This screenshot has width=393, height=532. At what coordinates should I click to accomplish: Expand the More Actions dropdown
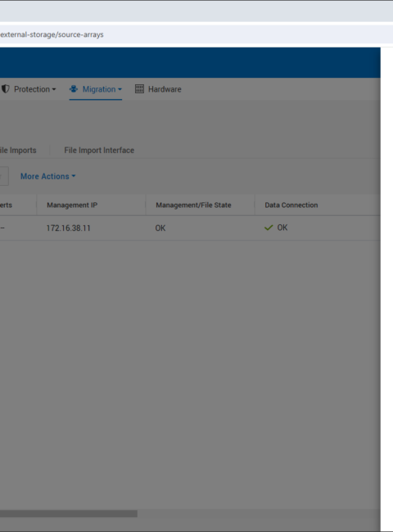point(47,177)
